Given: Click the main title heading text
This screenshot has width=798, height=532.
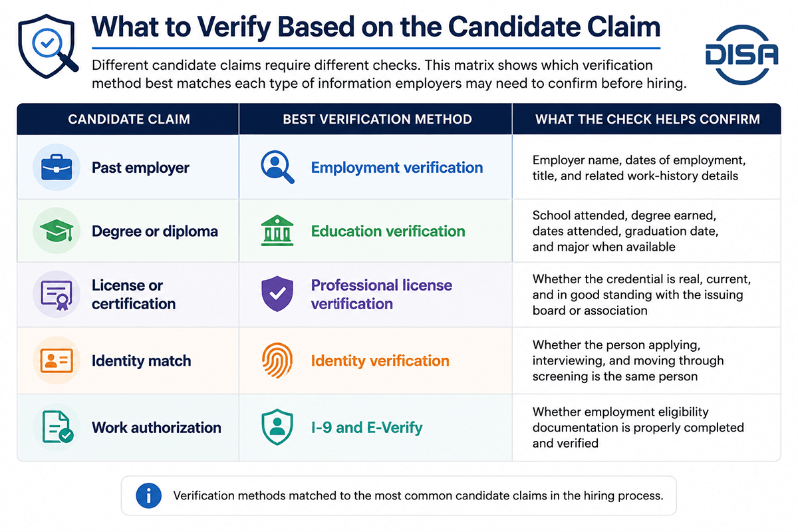Looking at the screenshot, I should coord(376,27).
